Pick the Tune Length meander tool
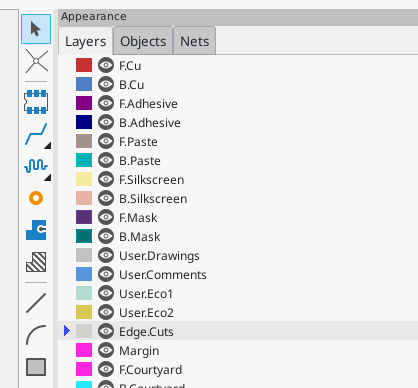The width and height of the screenshot is (418, 388). point(36,166)
